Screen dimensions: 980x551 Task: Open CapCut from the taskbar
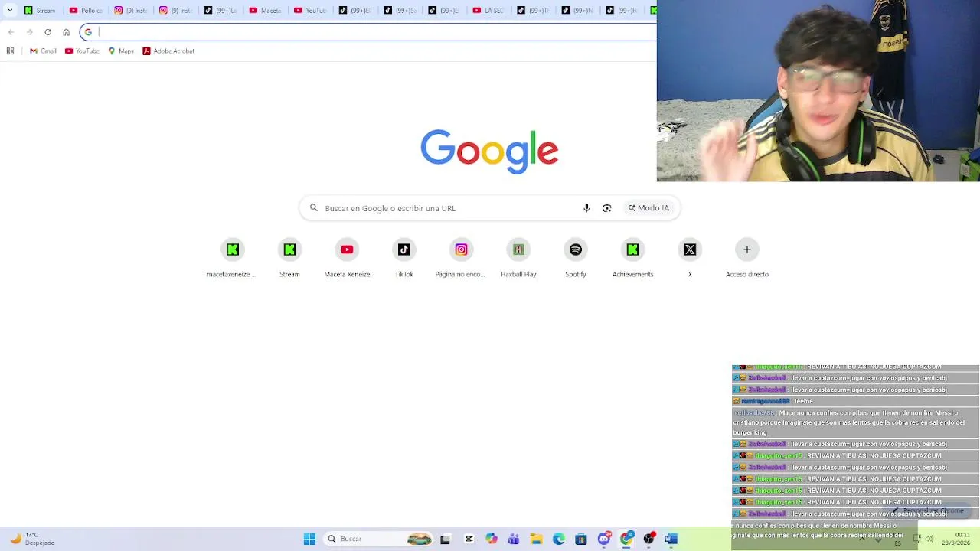coord(469,539)
